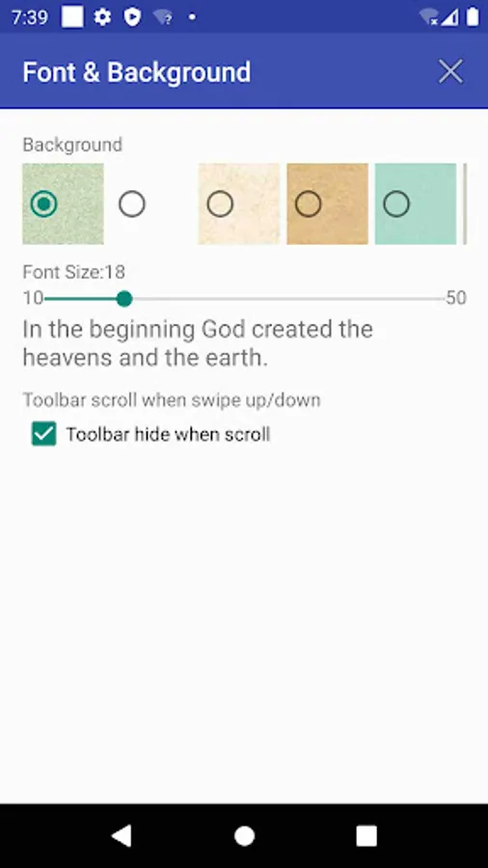Tap the Wi-Fi question mark status icon
This screenshot has width=488, height=868.
(163, 17)
